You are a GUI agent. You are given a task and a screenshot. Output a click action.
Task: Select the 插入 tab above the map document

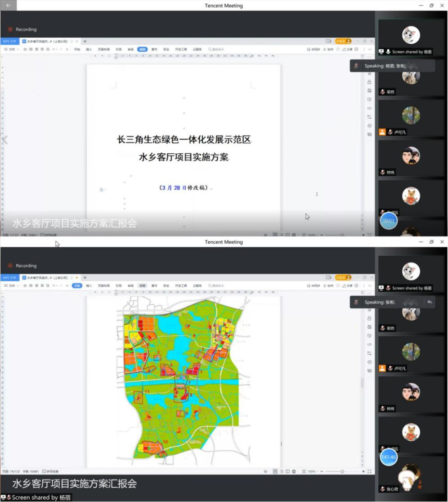(89, 285)
